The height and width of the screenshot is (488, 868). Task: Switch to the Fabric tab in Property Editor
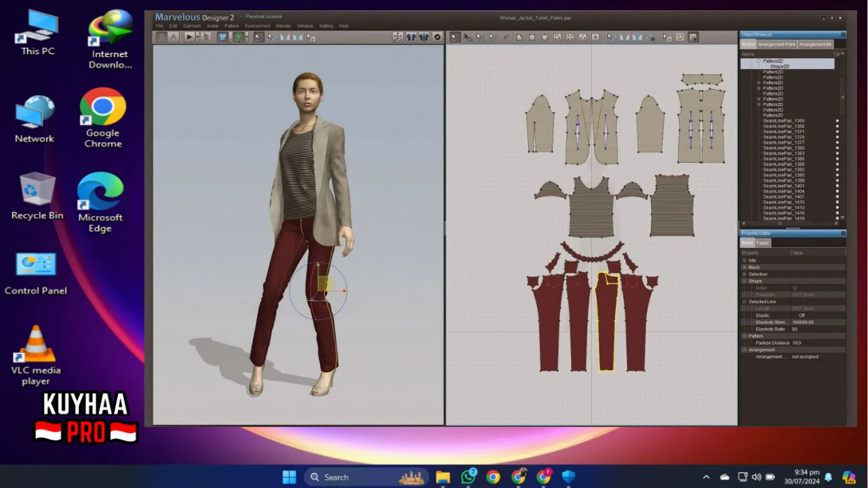(x=763, y=243)
